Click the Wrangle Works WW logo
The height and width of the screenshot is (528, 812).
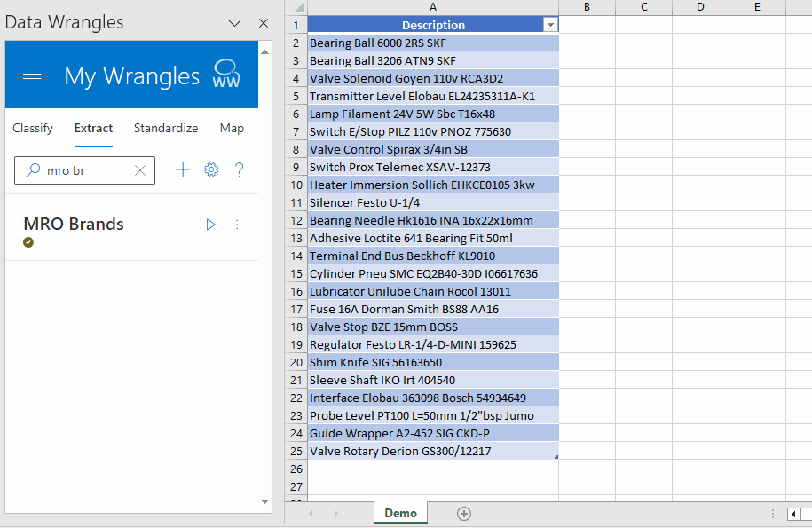pyautogui.click(x=226, y=74)
